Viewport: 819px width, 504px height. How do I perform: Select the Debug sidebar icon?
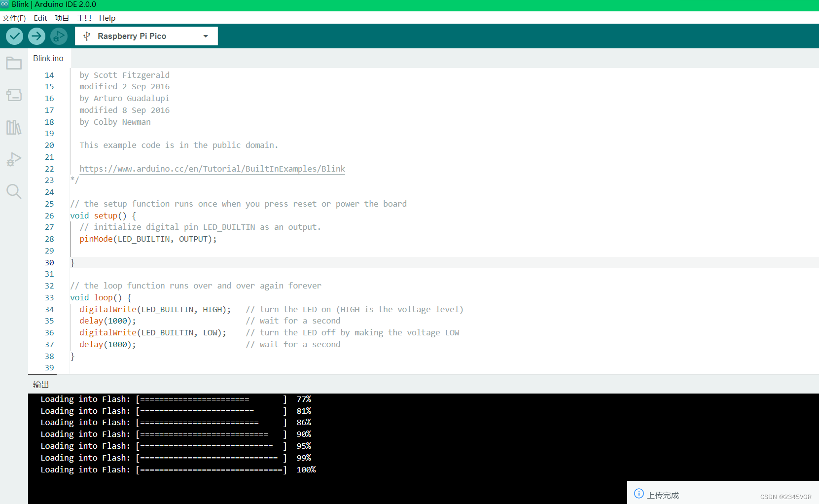pos(13,159)
